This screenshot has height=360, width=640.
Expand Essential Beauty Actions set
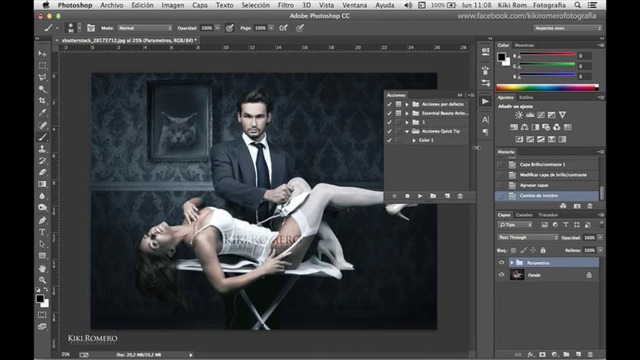click(407, 113)
